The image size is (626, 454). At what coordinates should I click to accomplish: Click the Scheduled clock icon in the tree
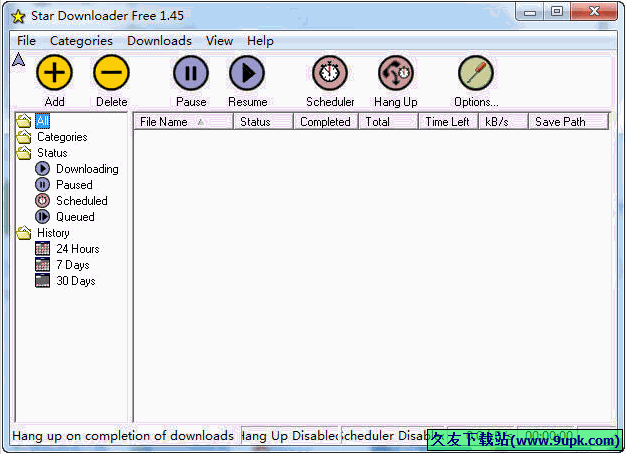(42, 201)
